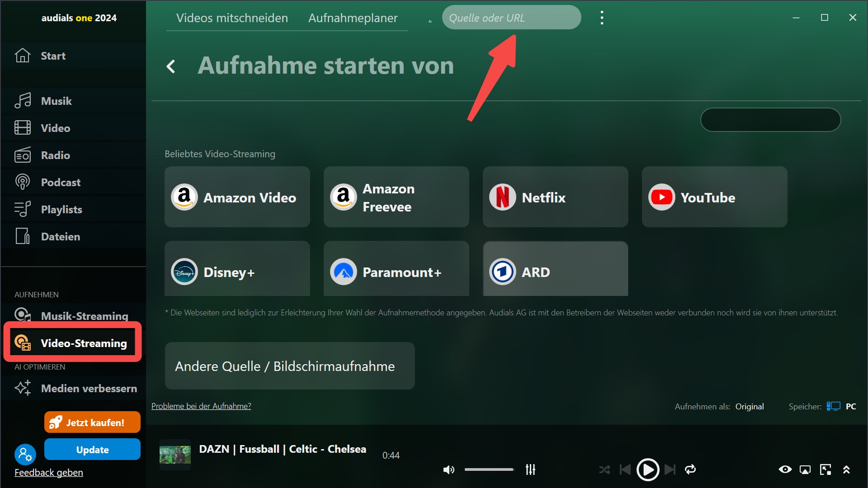Click the DAZN Celtic - Chelsea title
The height and width of the screenshot is (488, 868).
[283, 449]
